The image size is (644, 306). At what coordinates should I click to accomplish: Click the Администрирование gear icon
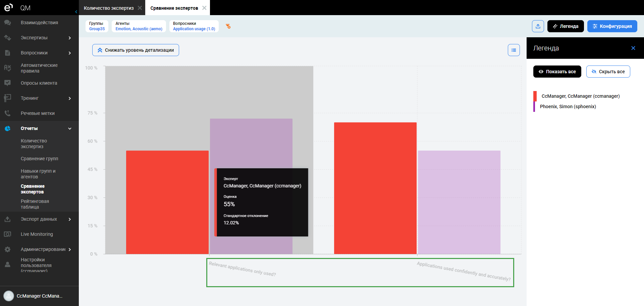[7, 249]
